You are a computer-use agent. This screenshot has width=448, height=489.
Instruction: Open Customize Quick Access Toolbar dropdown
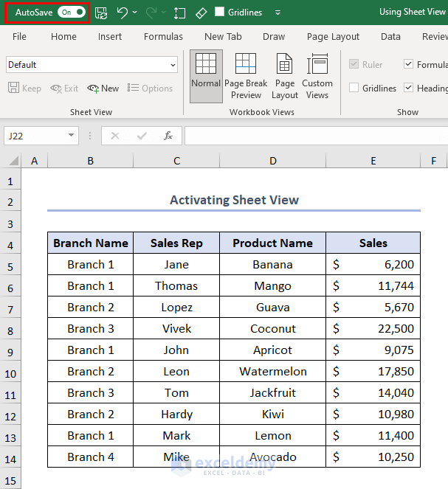click(x=278, y=13)
